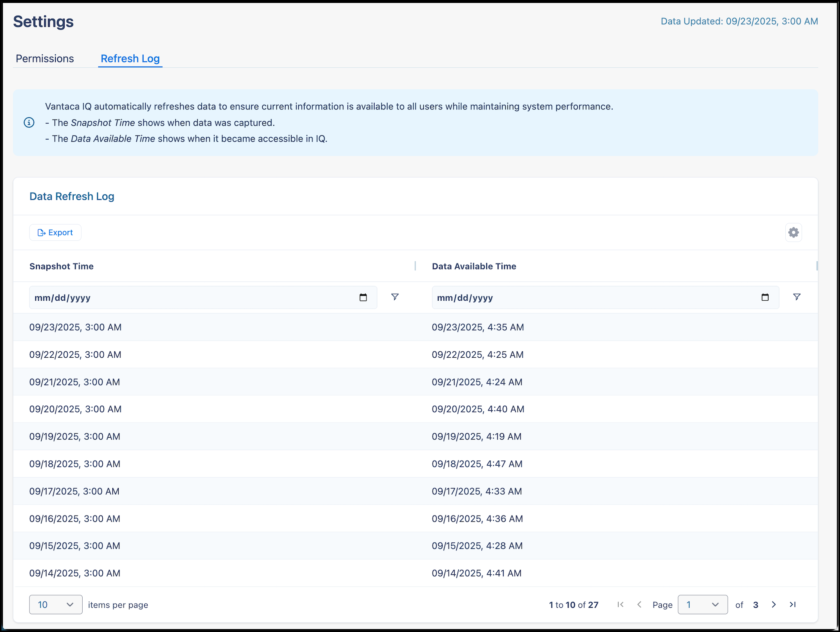Jump to the last page of results
The height and width of the screenshot is (632, 840).
coord(793,604)
